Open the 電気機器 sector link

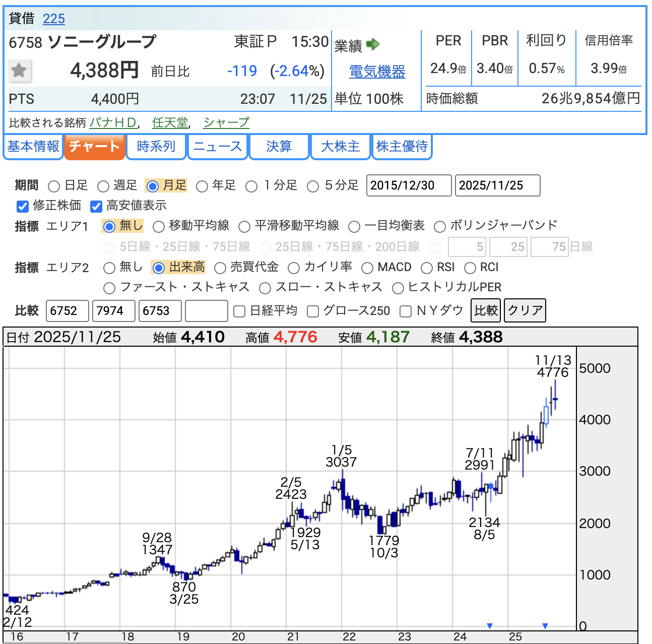click(377, 72)
